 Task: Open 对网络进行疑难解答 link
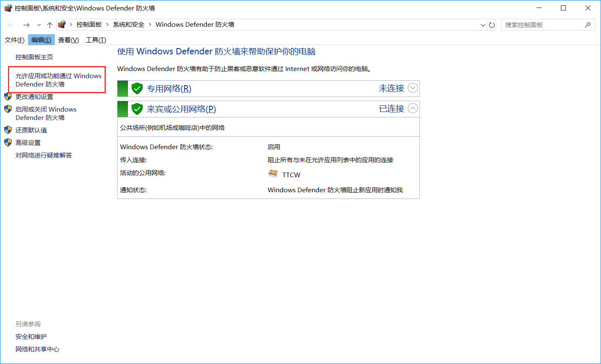pos(44,155)
